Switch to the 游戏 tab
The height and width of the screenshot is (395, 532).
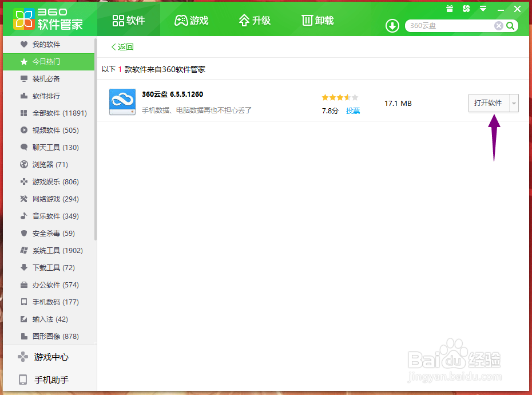click(x=192, y=21)
